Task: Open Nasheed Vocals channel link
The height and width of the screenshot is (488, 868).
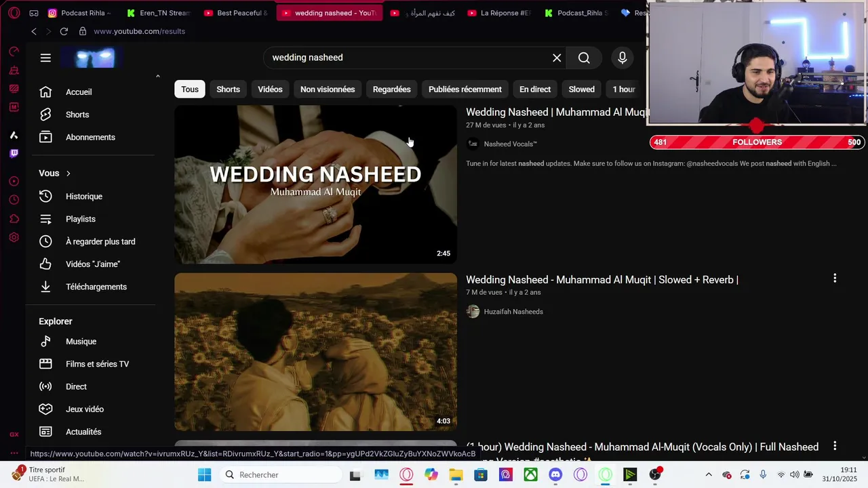Action: click(510, 144)
